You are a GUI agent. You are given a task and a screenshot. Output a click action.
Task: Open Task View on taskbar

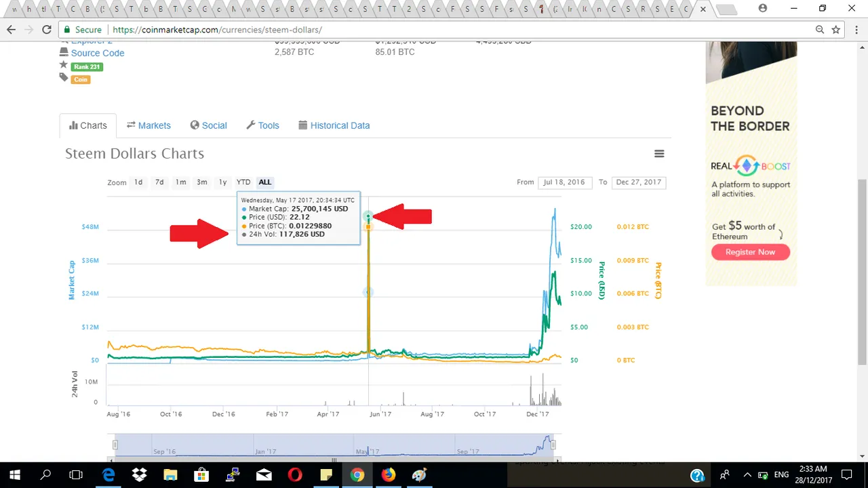click(77, 474)
